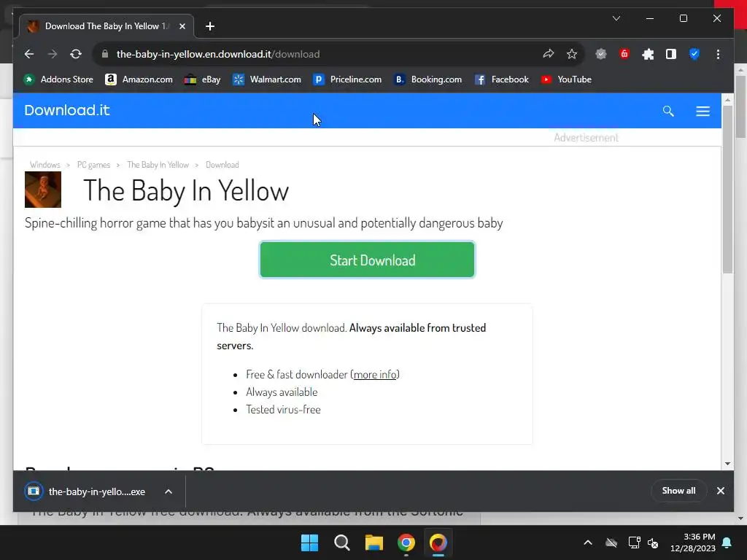Click the 'Always available' bullet text

click(x=282, y=392)
